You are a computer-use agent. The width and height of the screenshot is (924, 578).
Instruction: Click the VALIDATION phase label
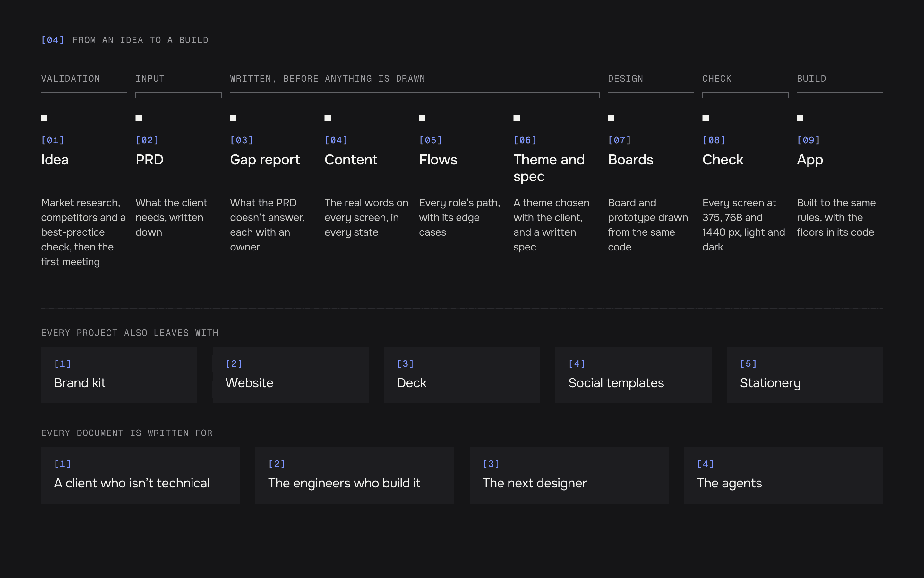pyautogui.click(x=71, y=79)
